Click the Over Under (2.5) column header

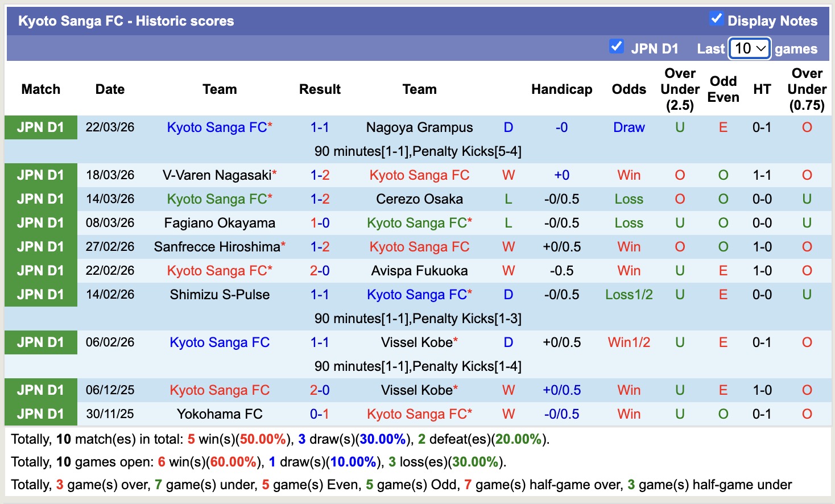coord(679,89)
